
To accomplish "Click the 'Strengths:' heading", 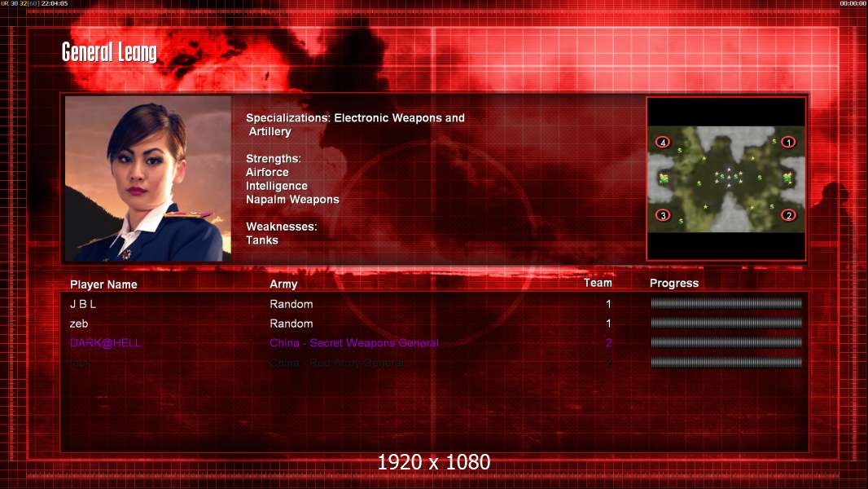I will [274, 159].
